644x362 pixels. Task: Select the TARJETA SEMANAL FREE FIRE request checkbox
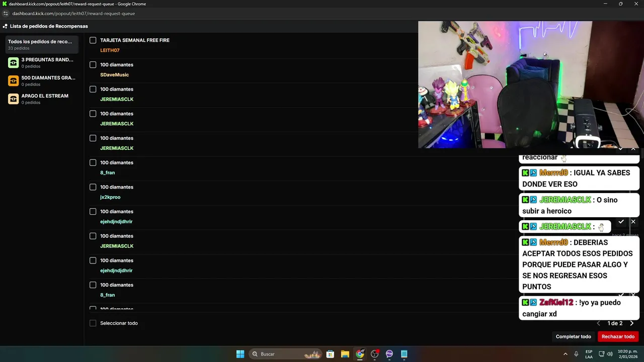(x=93, y=40)
